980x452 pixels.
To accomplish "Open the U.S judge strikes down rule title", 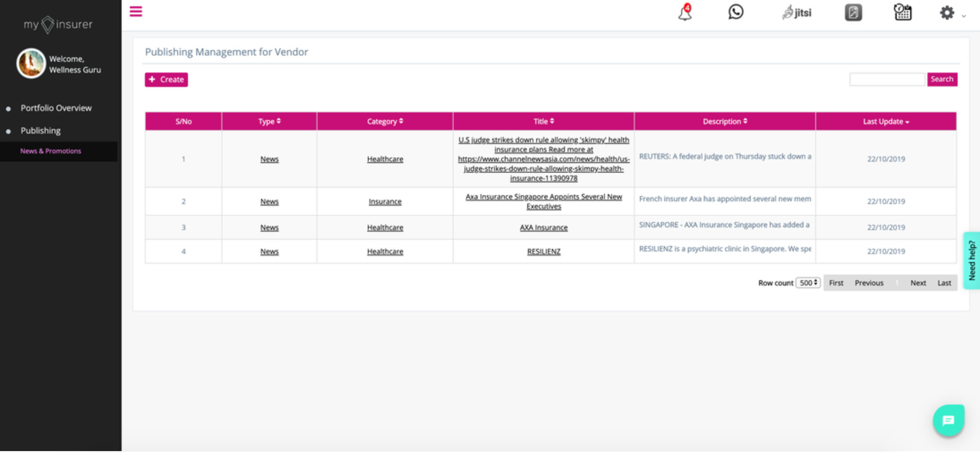I will tap(544, 159).
